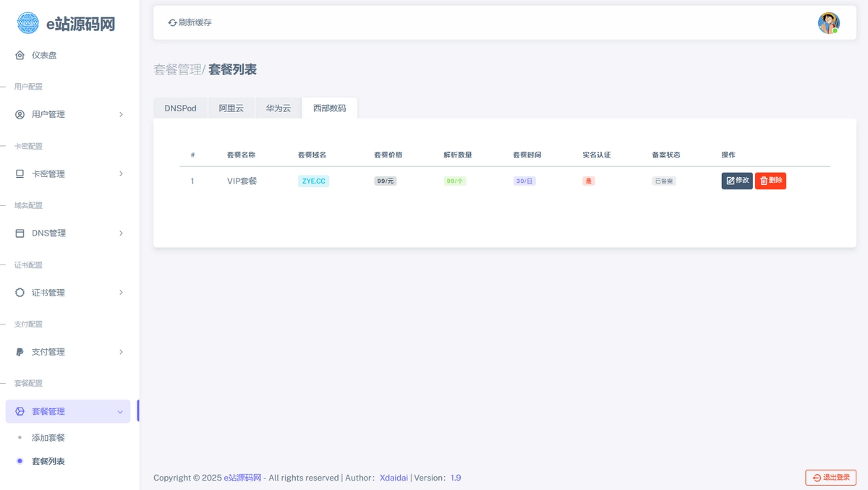Click the DNS管理 window icon

coord(20,233)
